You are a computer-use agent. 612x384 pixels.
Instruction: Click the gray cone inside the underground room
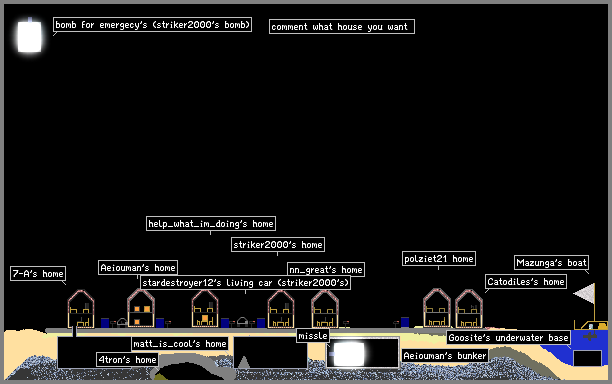coord(244,362)
